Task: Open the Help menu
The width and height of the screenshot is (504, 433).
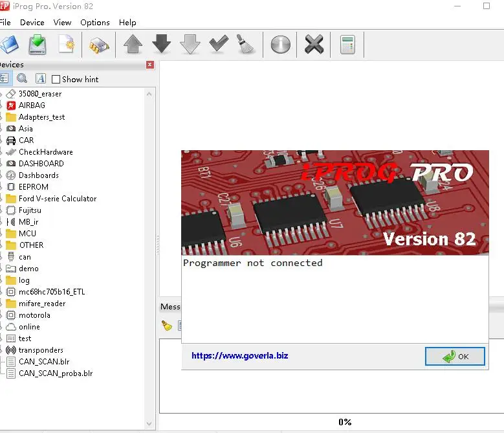Action: coord(127,23)
